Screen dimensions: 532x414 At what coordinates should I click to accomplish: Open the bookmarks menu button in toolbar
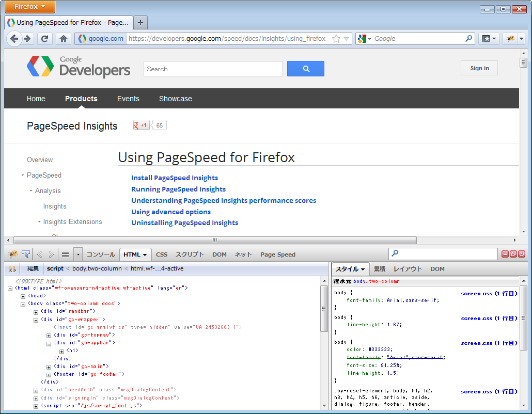[489, 39]
